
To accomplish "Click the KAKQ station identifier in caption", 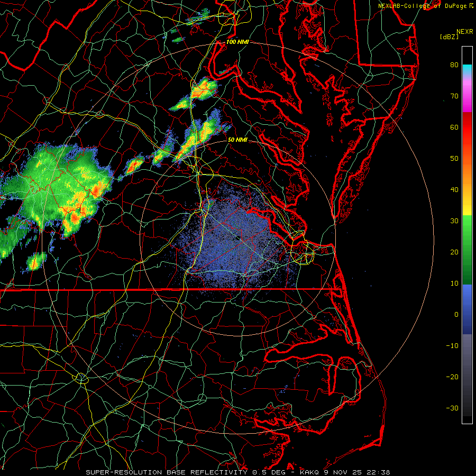I will 309,472.
